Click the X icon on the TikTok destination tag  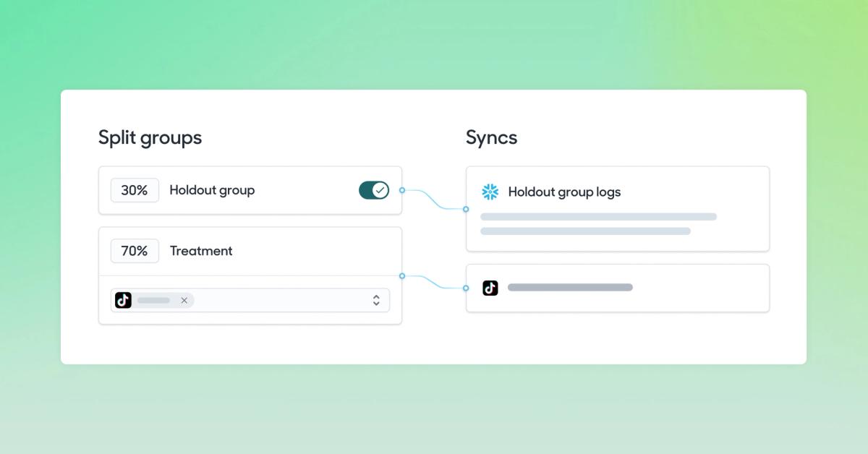184,300
